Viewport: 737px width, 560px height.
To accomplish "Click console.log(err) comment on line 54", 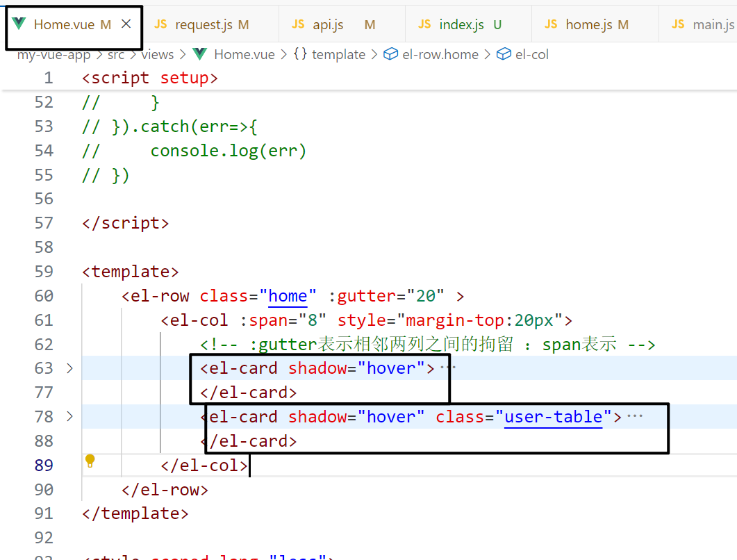I will point(229,151).
